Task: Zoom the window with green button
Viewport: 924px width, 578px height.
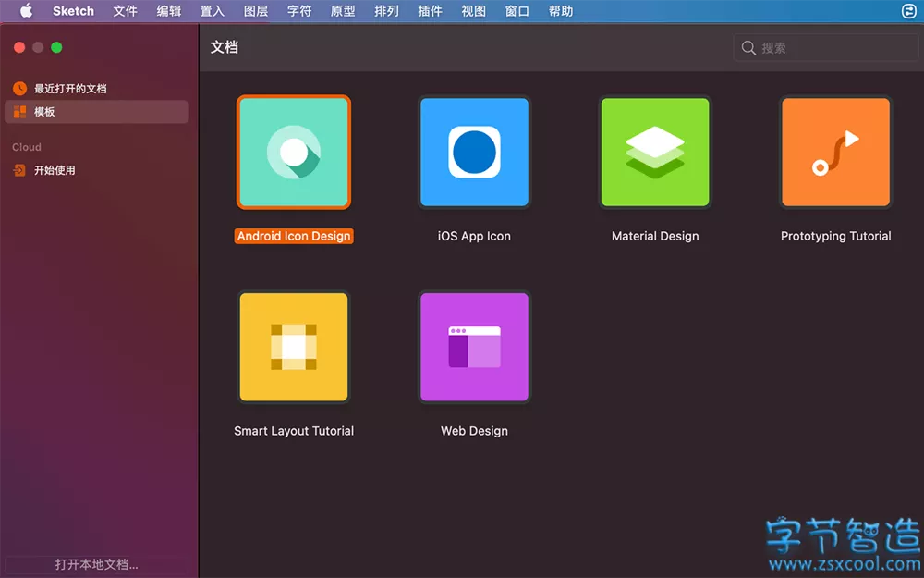Action: [x=56, y=47]
